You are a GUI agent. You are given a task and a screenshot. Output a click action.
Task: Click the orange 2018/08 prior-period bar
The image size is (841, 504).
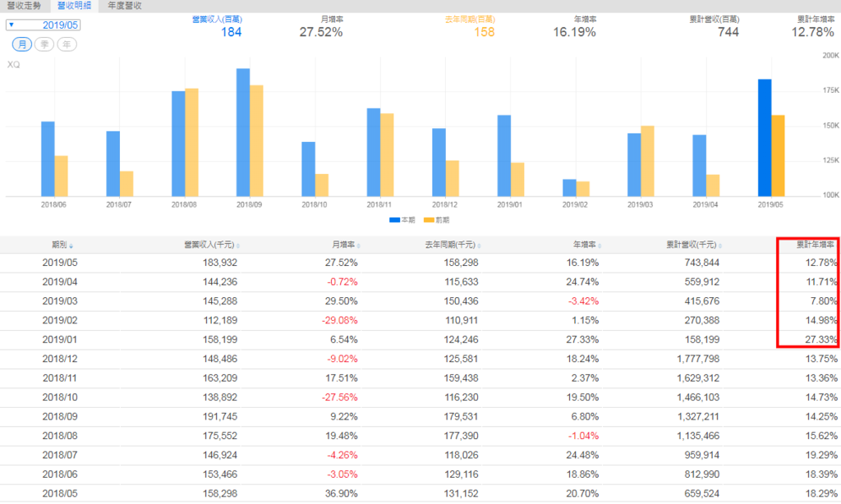[x=191, y=143]
